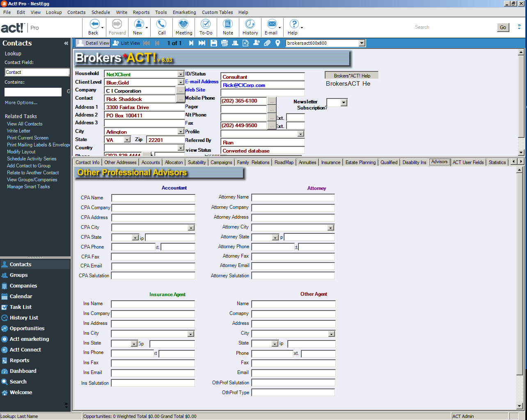Expand the CPA City dropdown
The image size is (527, 420).
191,228
